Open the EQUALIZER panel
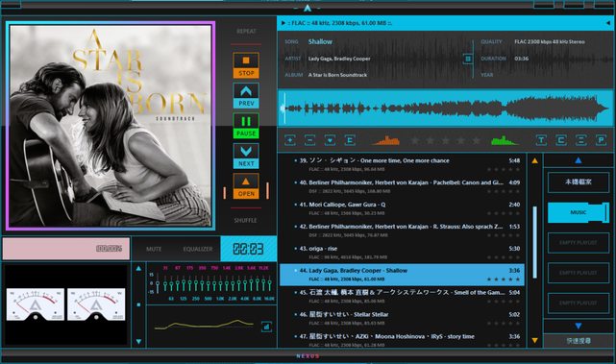616x364 pixels. pyautogui.click(x=198, y=249)
